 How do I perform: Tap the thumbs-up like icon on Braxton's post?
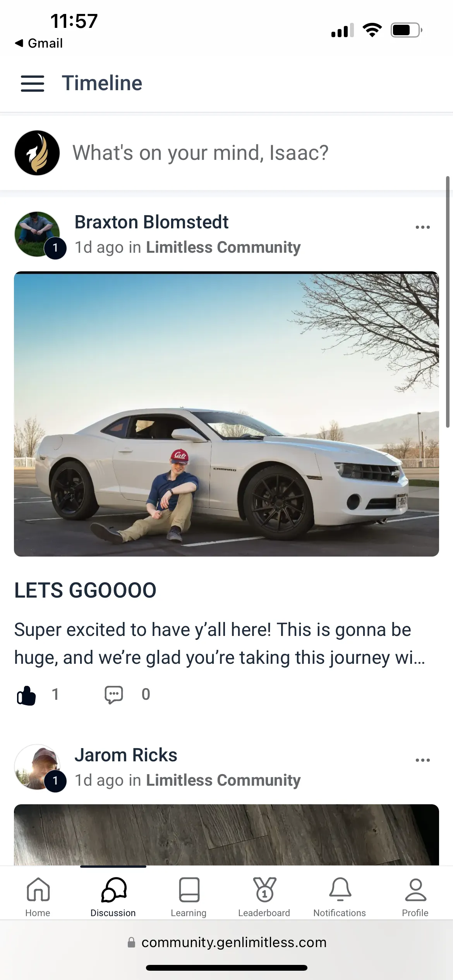(x=26, y=695)
